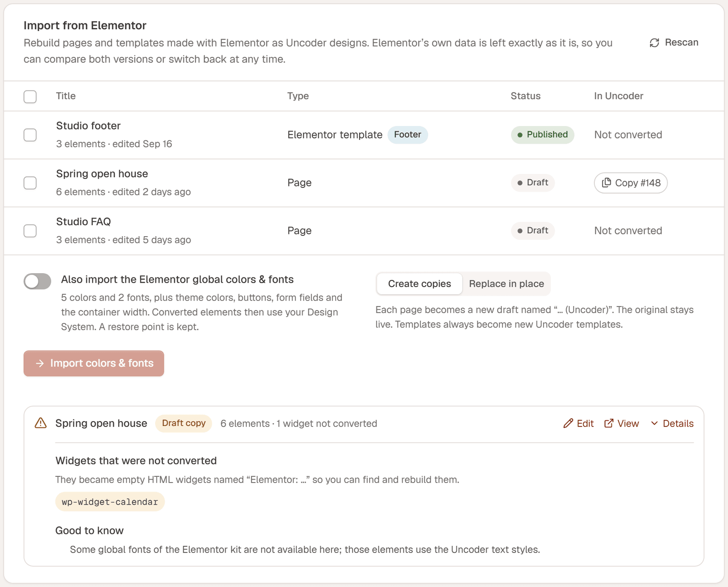Click the 6 elements · 1 widget not converted text
The image size is (728, 587).
coord(299,424)
